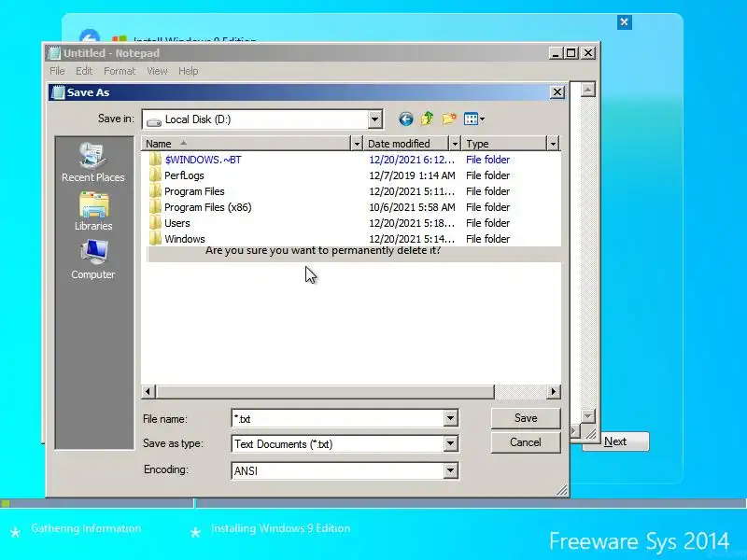
Task: Close the Save As dialog
Action: pyautogui.click(x=557, y=91)
